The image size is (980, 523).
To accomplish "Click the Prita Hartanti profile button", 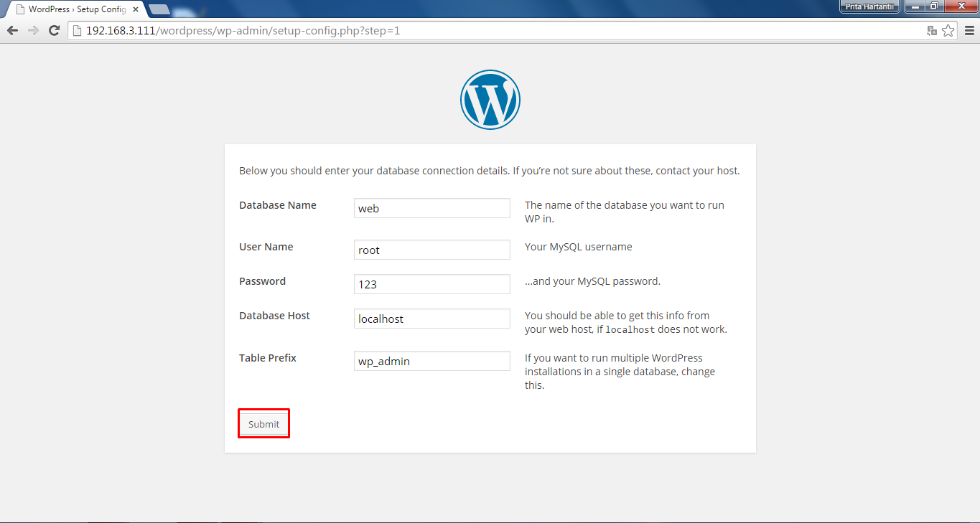I will [869, 6].
